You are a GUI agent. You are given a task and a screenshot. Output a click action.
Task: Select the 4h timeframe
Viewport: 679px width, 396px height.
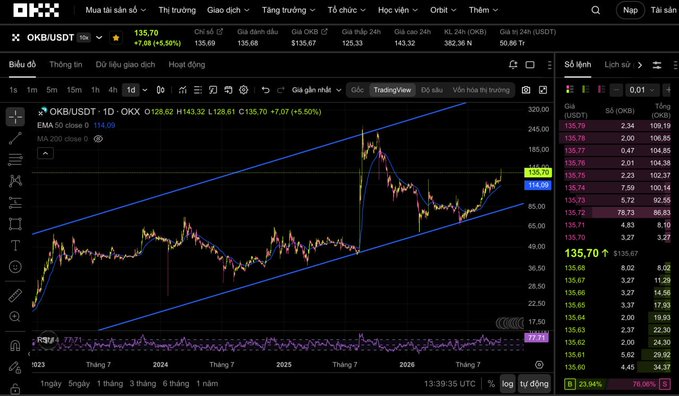(x=113, y=90)
